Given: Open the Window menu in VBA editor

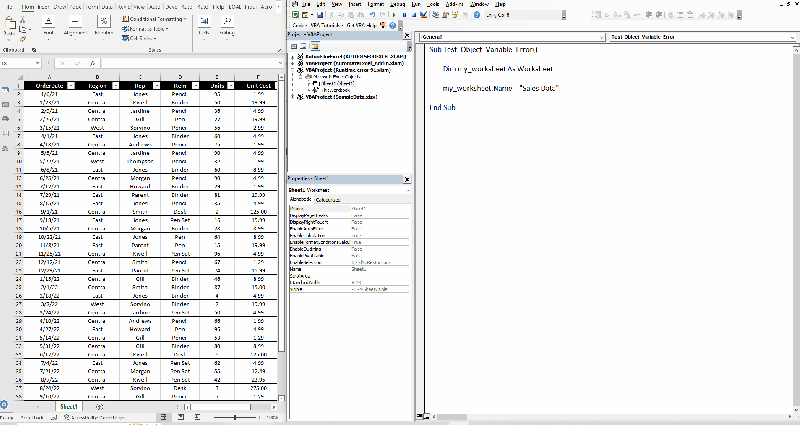Looking at the screenshot, I should click(479, 4).
